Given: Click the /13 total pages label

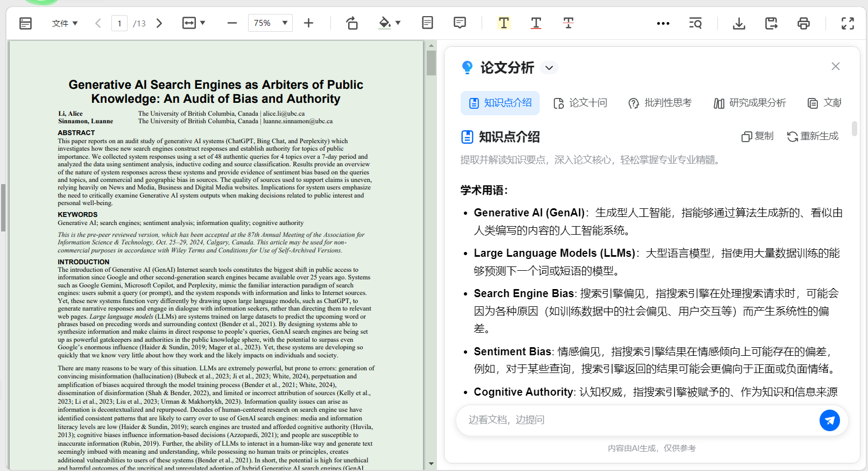Looking at the screenshot, I should pos(139,24).
